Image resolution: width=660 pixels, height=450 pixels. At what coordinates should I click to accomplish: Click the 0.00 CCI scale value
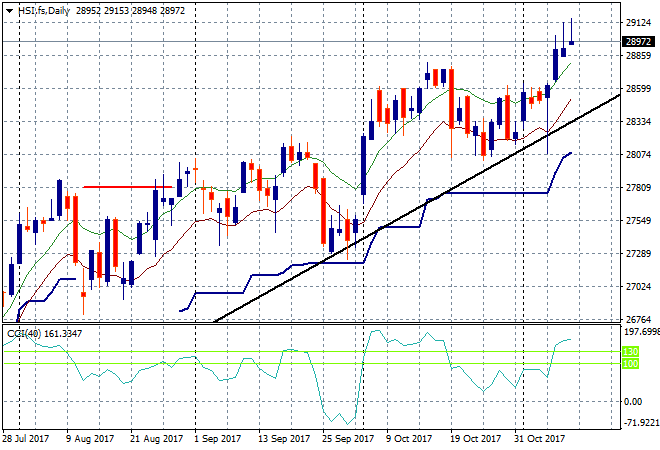[x=633, y=401]
